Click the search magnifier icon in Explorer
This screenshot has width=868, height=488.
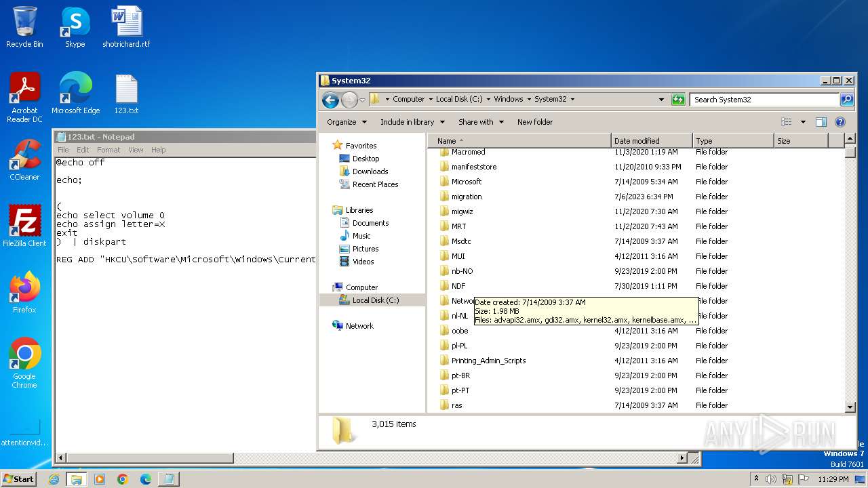pyautogui.click(x=847, y=100)
